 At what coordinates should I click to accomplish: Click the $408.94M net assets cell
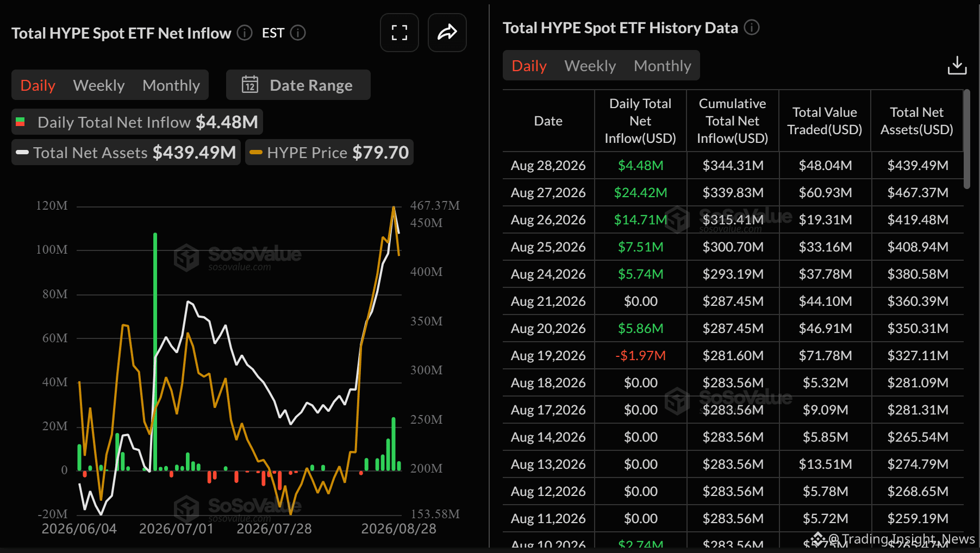coord(917,247)
